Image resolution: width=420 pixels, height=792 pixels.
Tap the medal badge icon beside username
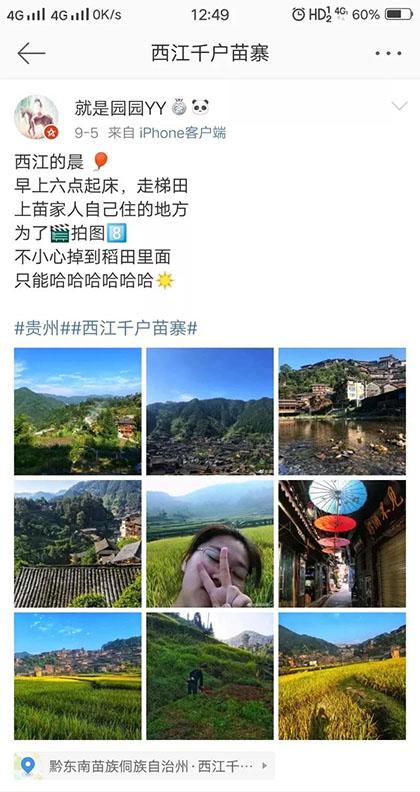tap(179, 108)
